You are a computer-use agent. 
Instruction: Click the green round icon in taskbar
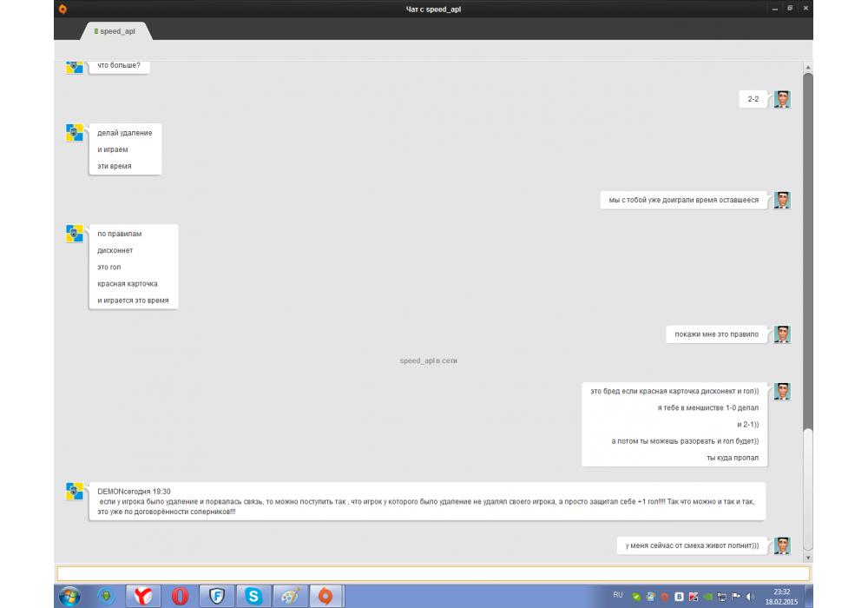(106, 596)
